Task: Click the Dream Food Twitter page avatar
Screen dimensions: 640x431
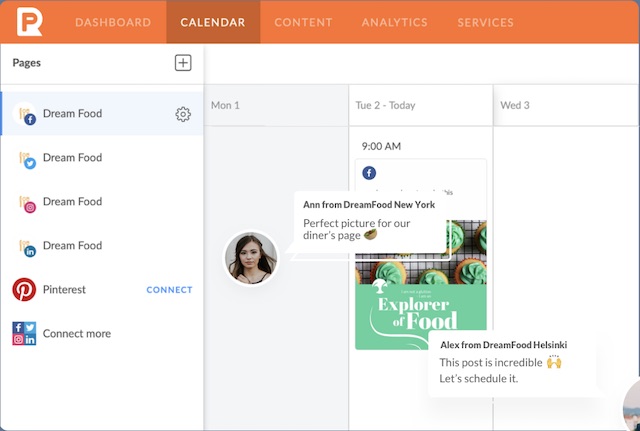Action: 27,159
